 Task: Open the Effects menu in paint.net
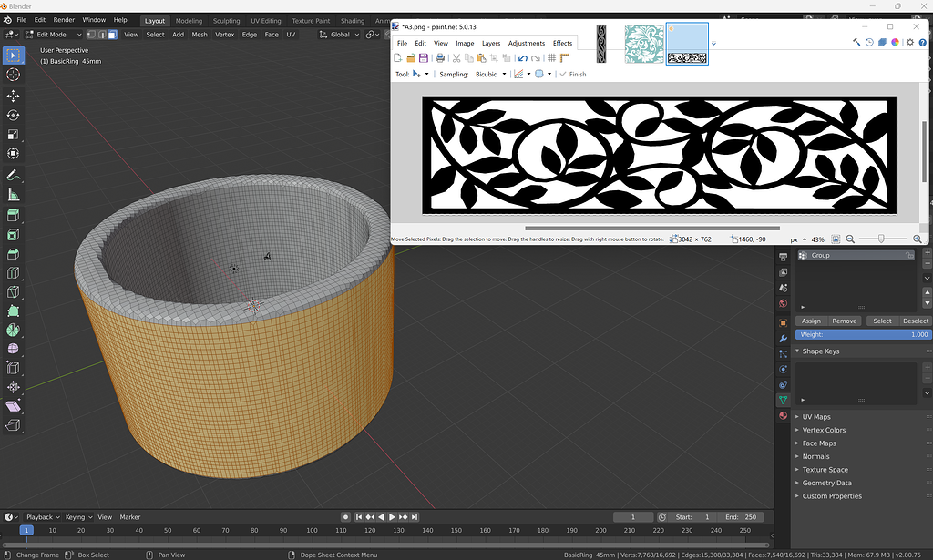(x=562, y=43)
